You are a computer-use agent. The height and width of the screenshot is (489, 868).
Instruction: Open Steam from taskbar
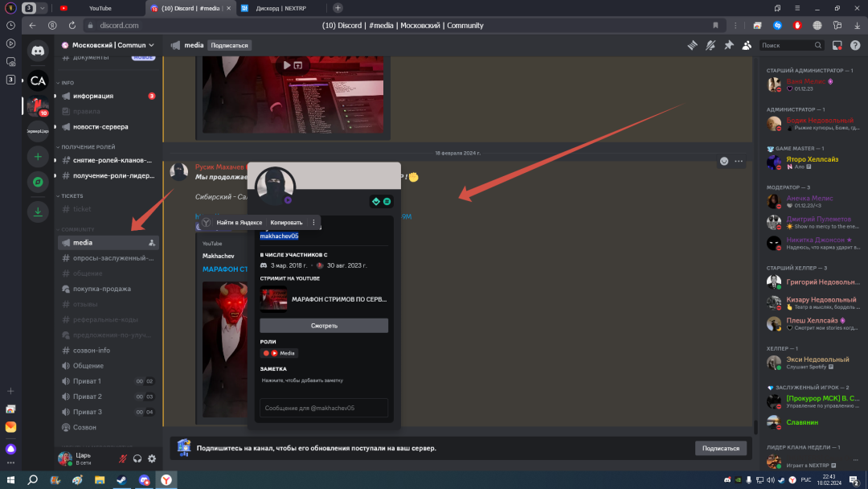(x=122, y=479)
